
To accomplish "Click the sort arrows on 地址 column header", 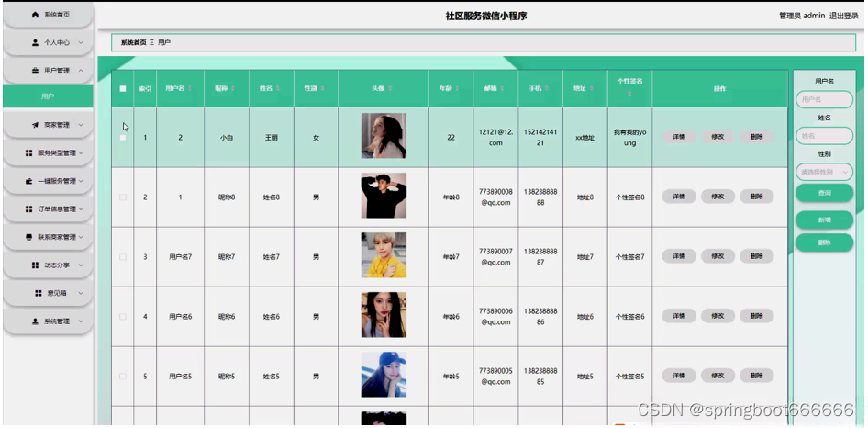I will (592, 89).
